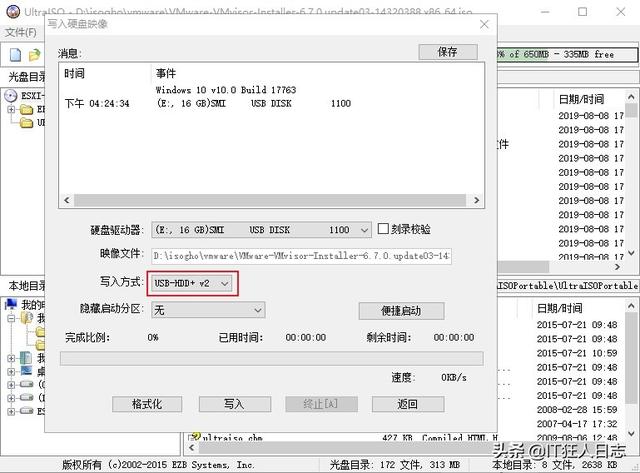Click the 终止[A] button
This screenshot has height=473, width=640.
(321, 404)
